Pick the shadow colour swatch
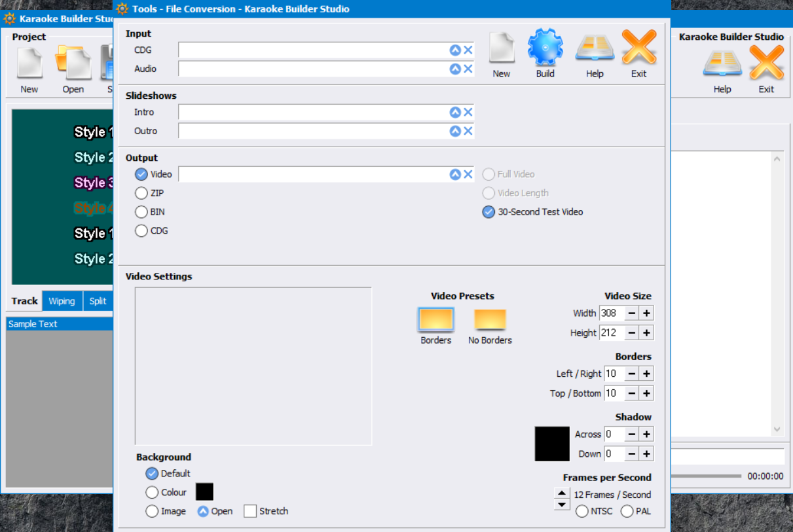This screenshot has width=793, height=532. tap(552, 443)
